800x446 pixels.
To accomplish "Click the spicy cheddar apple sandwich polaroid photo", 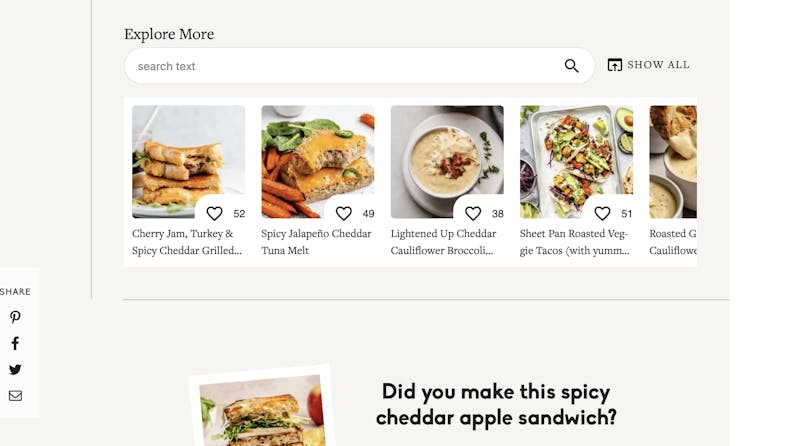I will click(x=262, y=412).
